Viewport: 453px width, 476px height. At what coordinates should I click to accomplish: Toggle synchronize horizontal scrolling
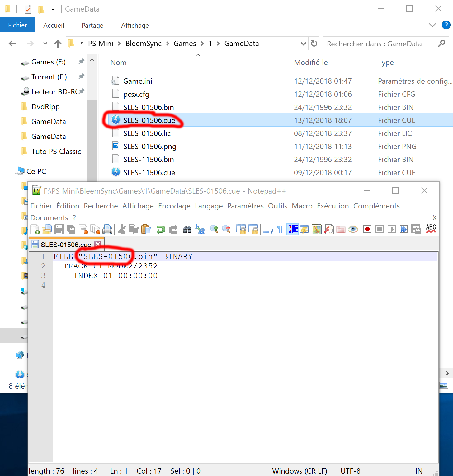253,230
